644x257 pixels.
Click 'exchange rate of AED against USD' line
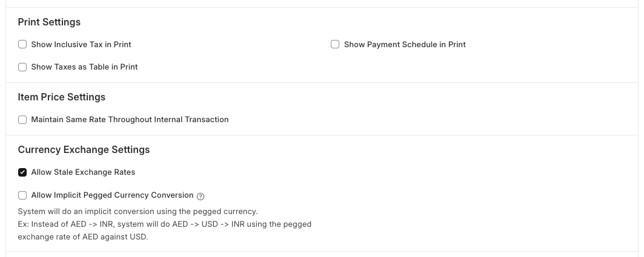[83, 237]
